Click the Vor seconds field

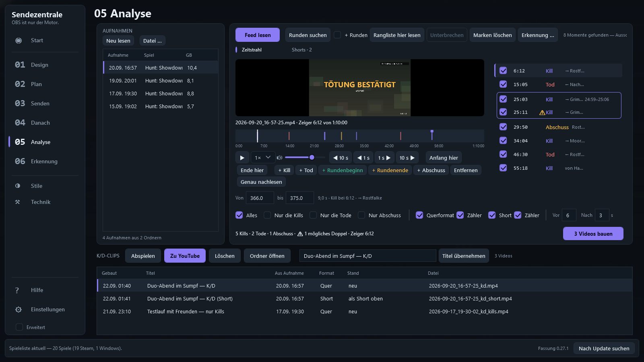[569, 215]
